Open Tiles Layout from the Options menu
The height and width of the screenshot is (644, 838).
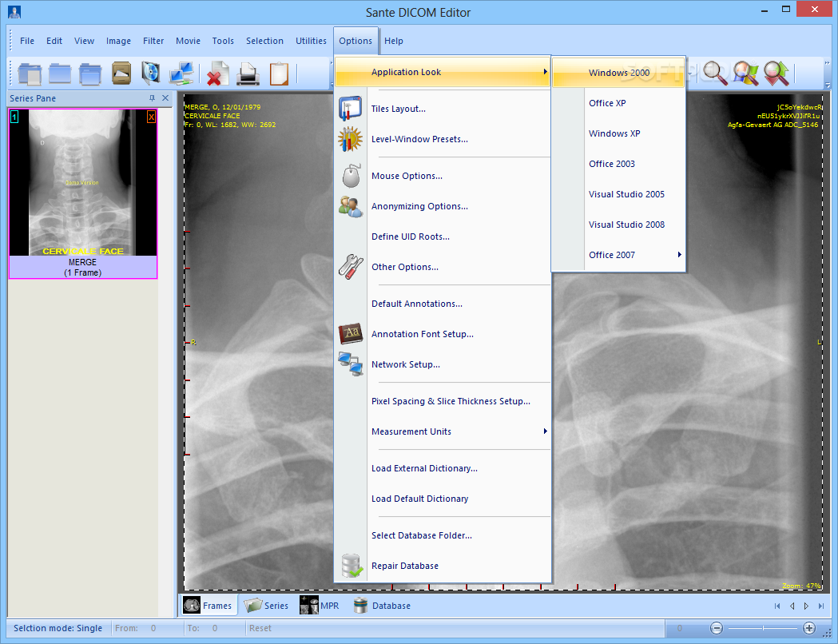(443, 109)
